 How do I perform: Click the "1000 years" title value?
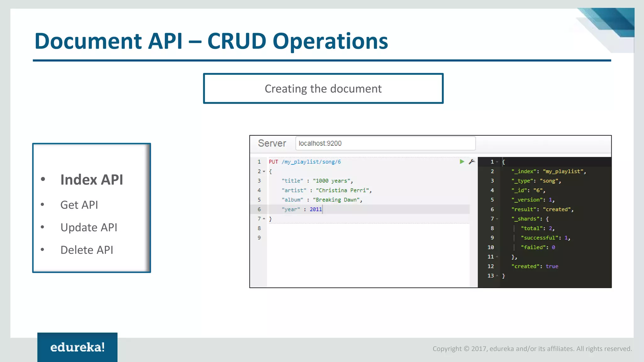tap(332, 181)
